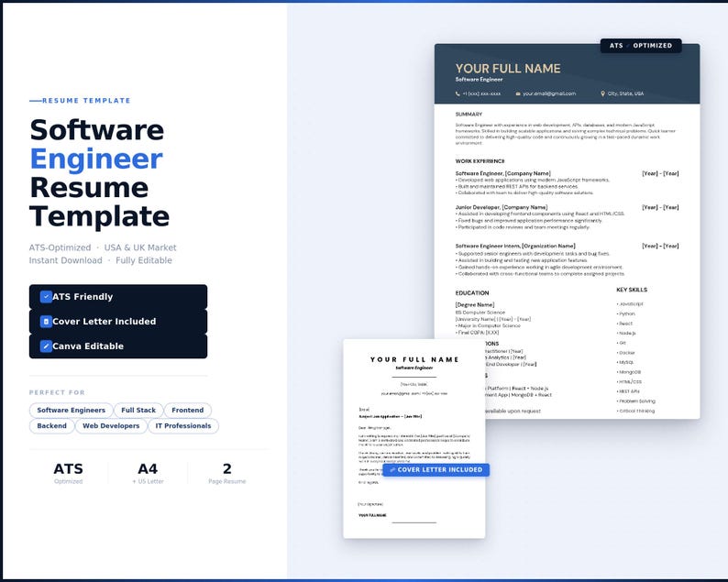The image size is (728, 582).
Task: Click the blue Cover Letter Included badge
Action: point(436,469)
